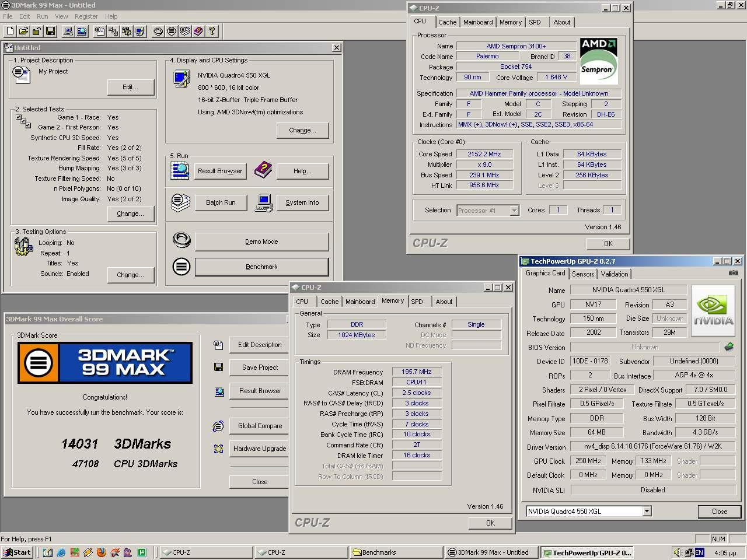Open the CPU-Z Processor #1 selection dropdown
The image size is (747, 560).
tap(514, 211)
